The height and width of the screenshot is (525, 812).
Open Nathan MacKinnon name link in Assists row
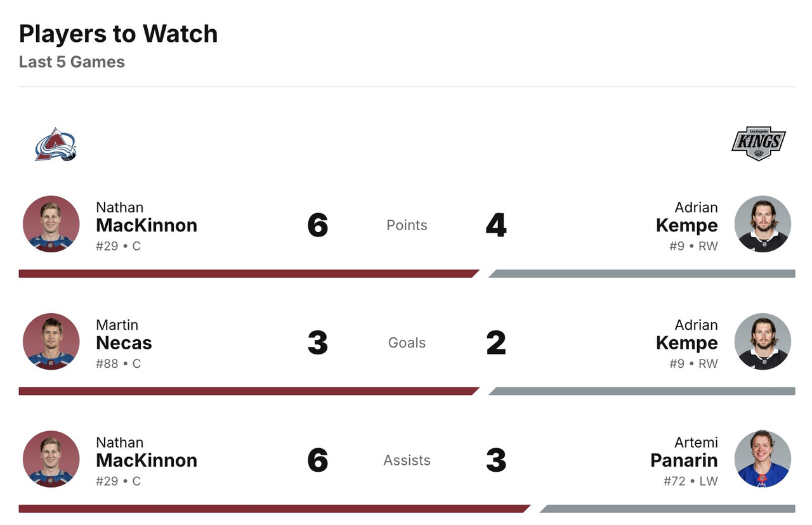147,460
